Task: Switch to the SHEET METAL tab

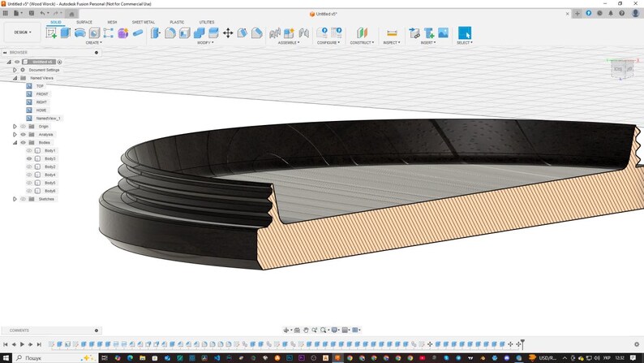Action: pyautogui.click(x=144, y=22)
